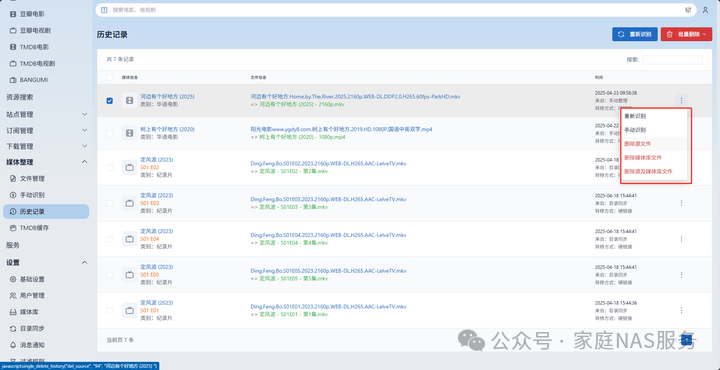Click the 定风波 - S01E04 - 第4集.mkv text
This screenshot has height=370, width=720.
(293, 243)
